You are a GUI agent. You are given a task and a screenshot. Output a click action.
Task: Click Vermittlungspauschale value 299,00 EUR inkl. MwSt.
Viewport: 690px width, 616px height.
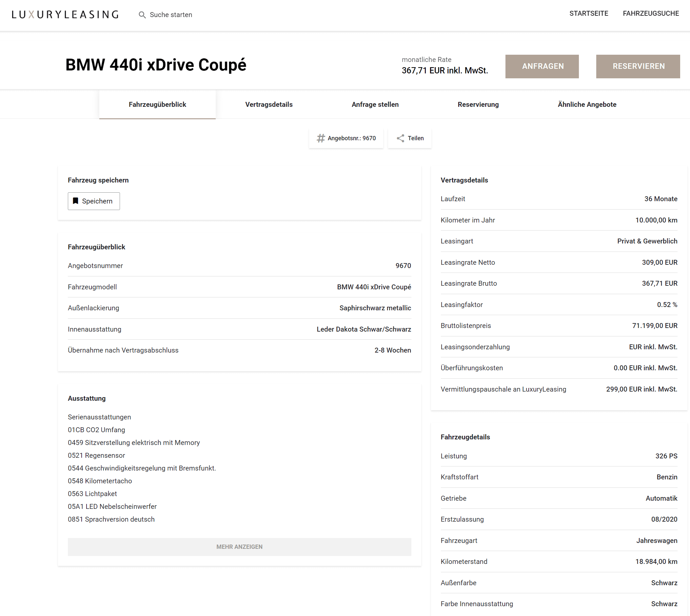(x=641, y=389)
